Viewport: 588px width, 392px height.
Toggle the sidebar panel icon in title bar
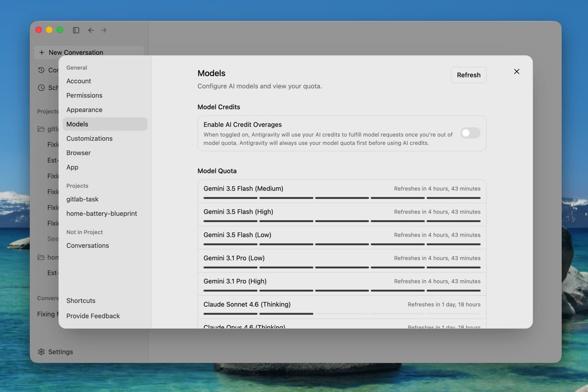tap(76, 30)
